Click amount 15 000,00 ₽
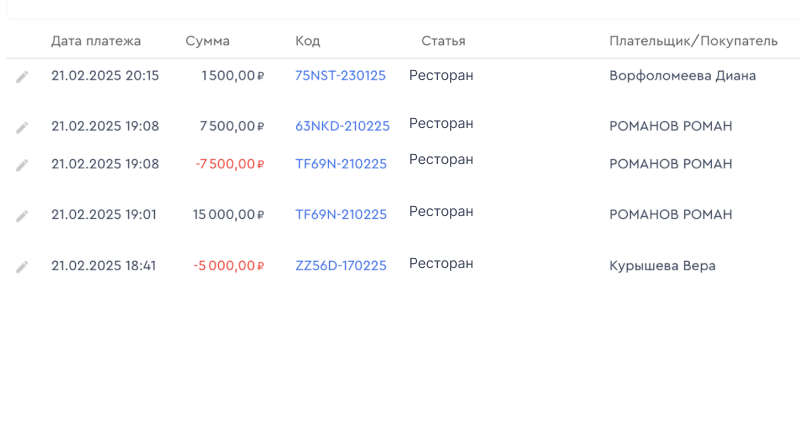 [x=229, y=214]
